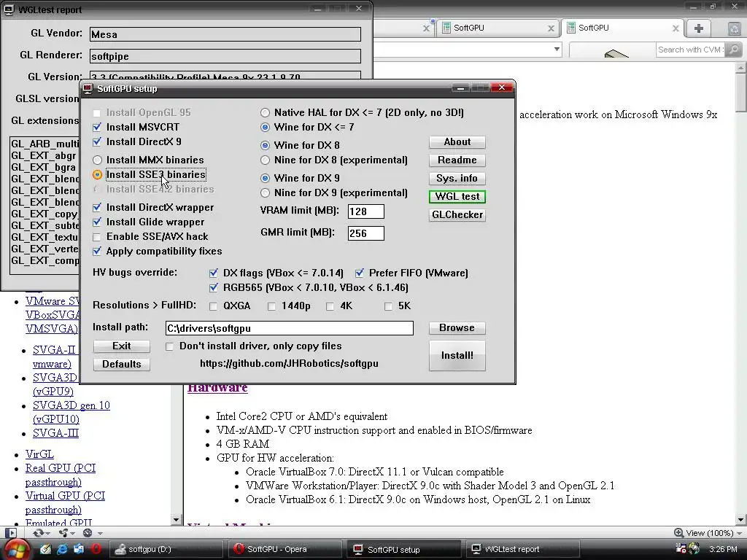Choose Nine for DX 8 (experimental)
Image resolution: width=747 pixels, height=560 pixels.
(266, 160)
